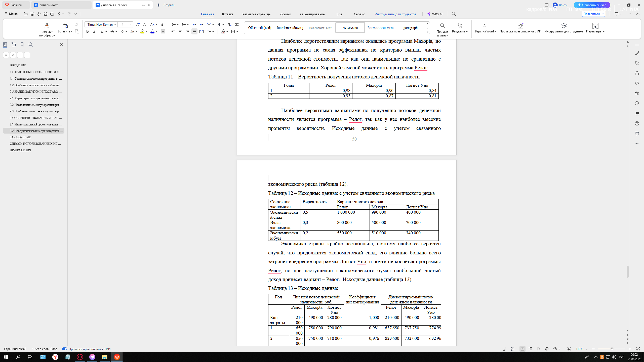
Task: Click the word count in status bar
Action: click(x=45, y=349)
